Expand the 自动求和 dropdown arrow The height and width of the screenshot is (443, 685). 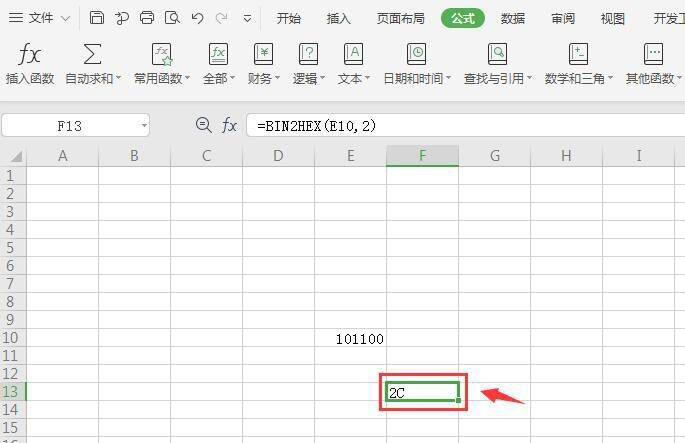coord(118,78)
